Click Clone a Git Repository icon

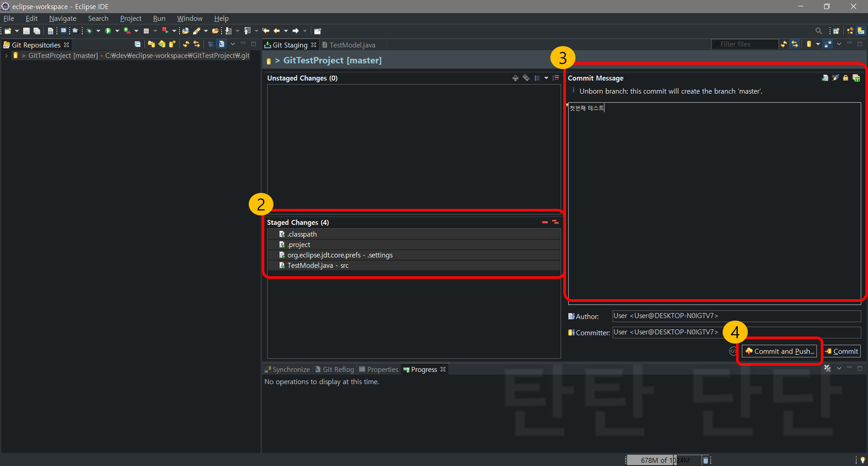(x=162, y=44)
